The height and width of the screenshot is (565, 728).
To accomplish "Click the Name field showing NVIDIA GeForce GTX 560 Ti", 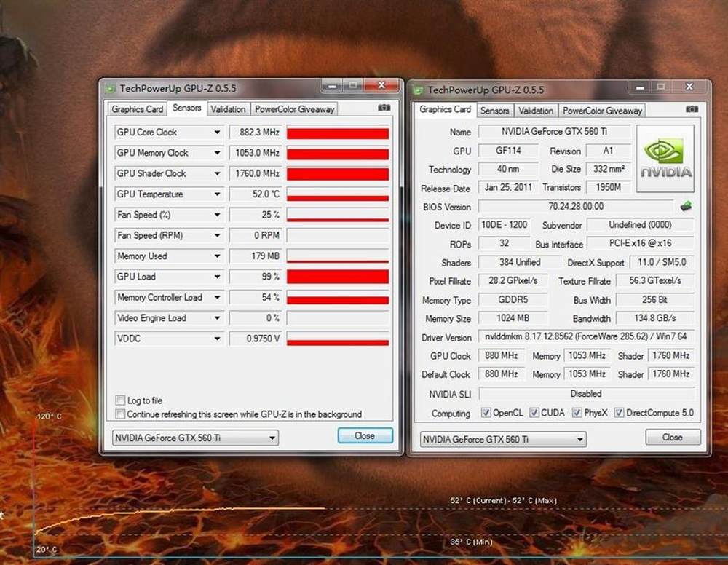I will tap(554, 132).
